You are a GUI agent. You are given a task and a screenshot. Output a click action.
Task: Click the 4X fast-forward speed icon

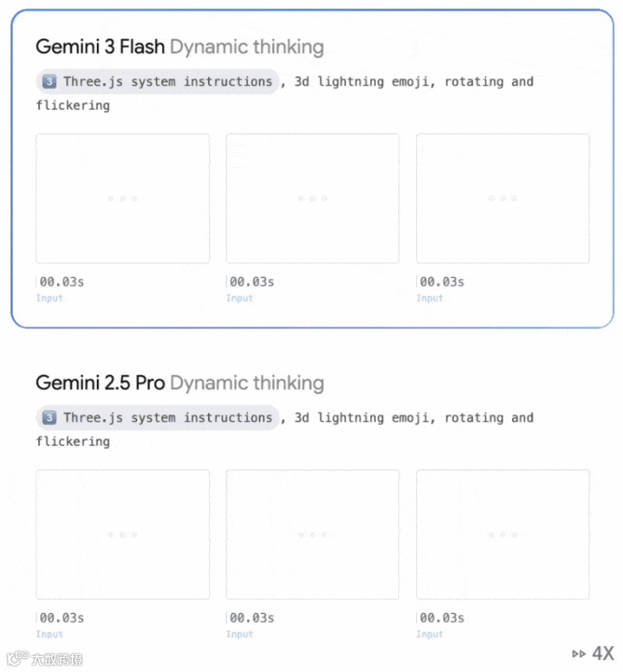tap(593, 653)
